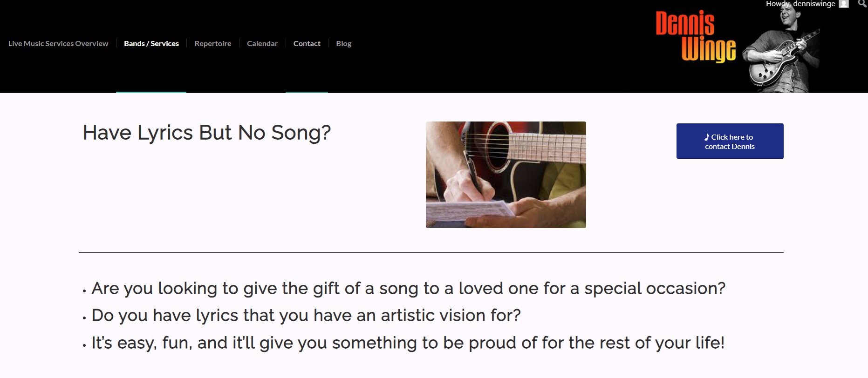Screen dimensions: 868x378
Task: Select Contact in the navigation bar
Action: [x=307, y=43]
